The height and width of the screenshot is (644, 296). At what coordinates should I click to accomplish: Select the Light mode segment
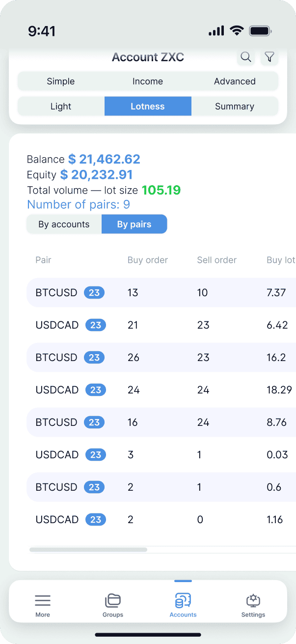click(61, 106)
